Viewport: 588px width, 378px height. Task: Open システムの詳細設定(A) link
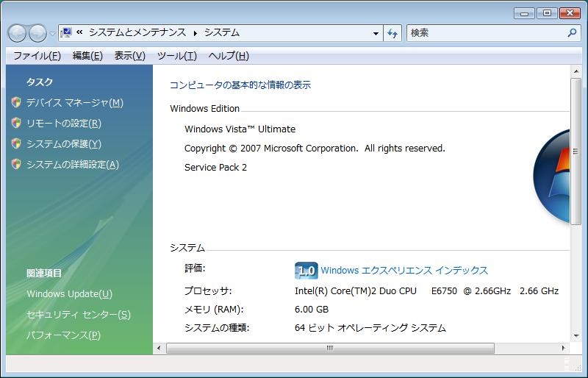72,165
